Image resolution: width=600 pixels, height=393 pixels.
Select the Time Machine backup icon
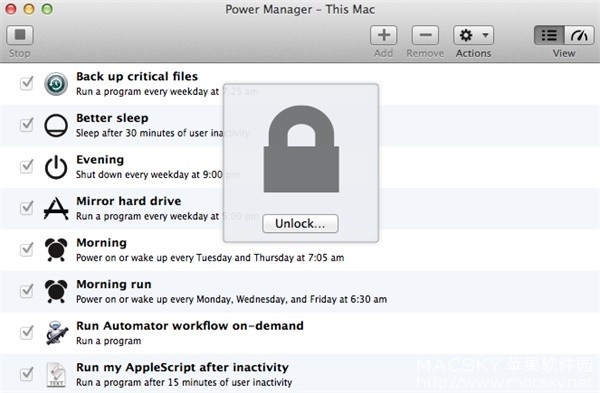click(56, 83)
